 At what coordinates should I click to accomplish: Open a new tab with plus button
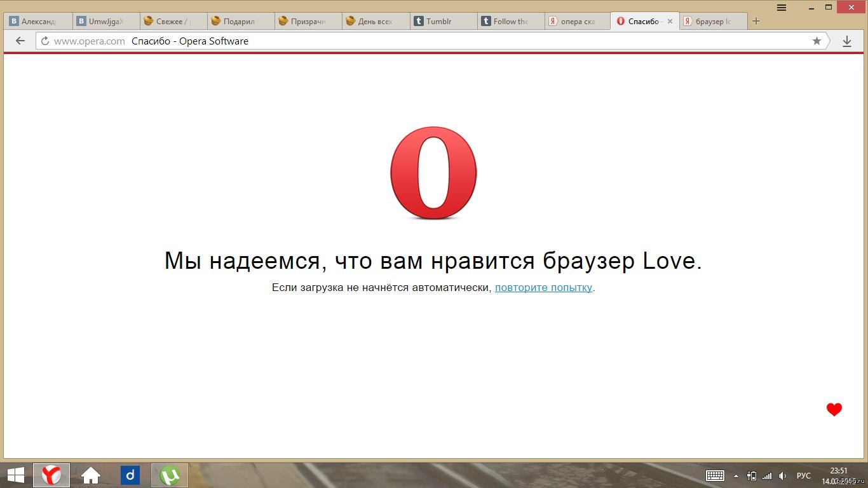tap(756, 21)
